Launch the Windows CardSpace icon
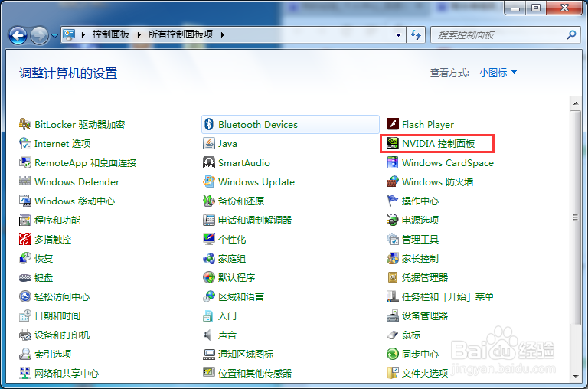The height and width of the screenshot is (389, 588). pyautogui.click(x=393, y=162)
